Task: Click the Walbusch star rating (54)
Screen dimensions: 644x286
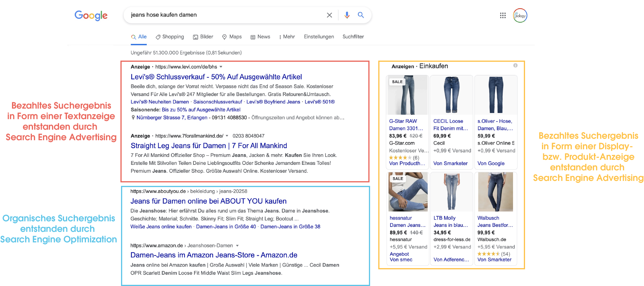Action: [494, 254]
